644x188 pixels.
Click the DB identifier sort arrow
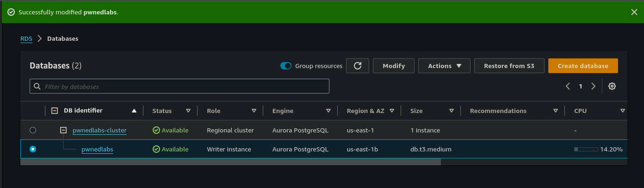pyautogui.click(x=134, y=111)
